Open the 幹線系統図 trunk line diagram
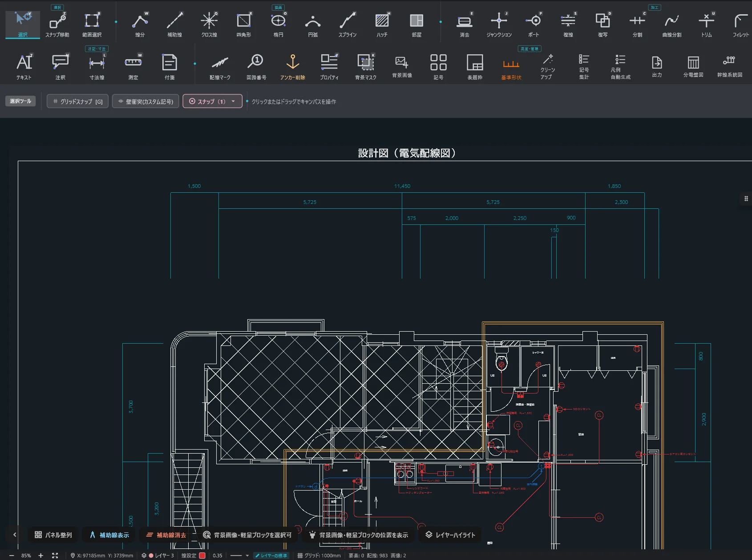Image resolution: width=752 pixels, height=560 pixels. tap(730, 66)
